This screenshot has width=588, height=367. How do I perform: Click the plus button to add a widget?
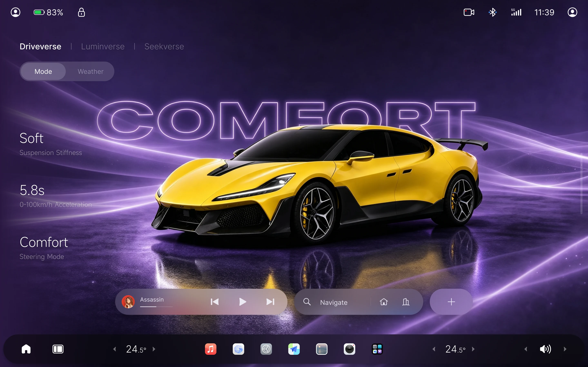tap(451, 302)
